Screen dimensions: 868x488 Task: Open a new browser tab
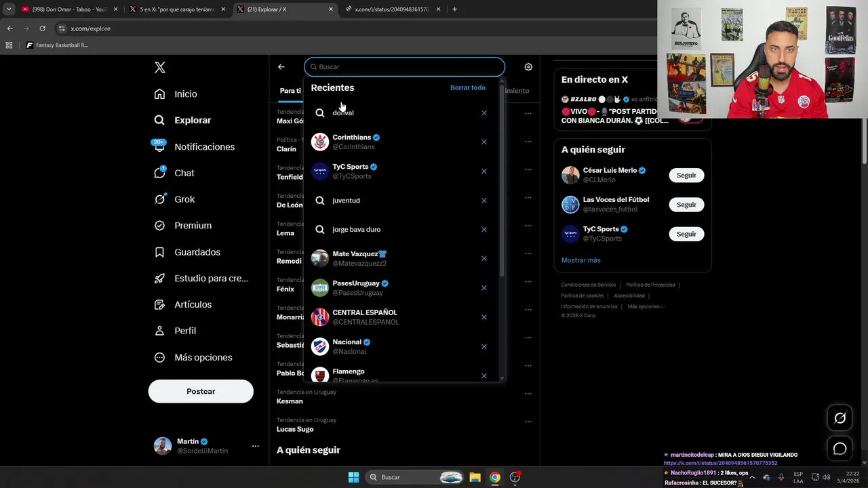click(454, 9)
